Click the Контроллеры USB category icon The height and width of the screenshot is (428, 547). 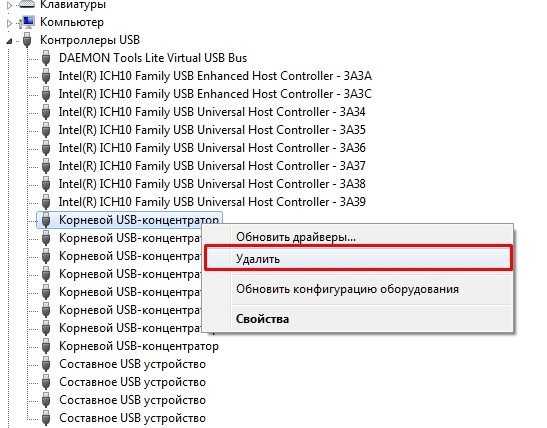click(x=27, y=40)
